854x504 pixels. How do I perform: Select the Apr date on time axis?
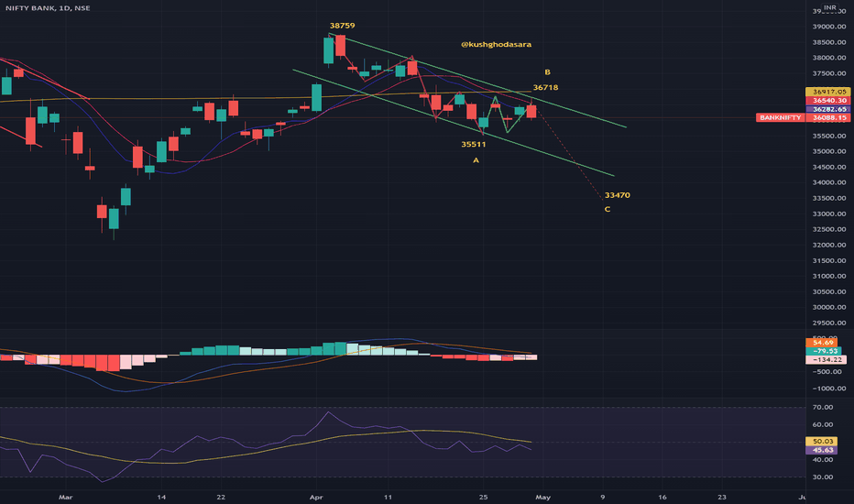point(316,497)
